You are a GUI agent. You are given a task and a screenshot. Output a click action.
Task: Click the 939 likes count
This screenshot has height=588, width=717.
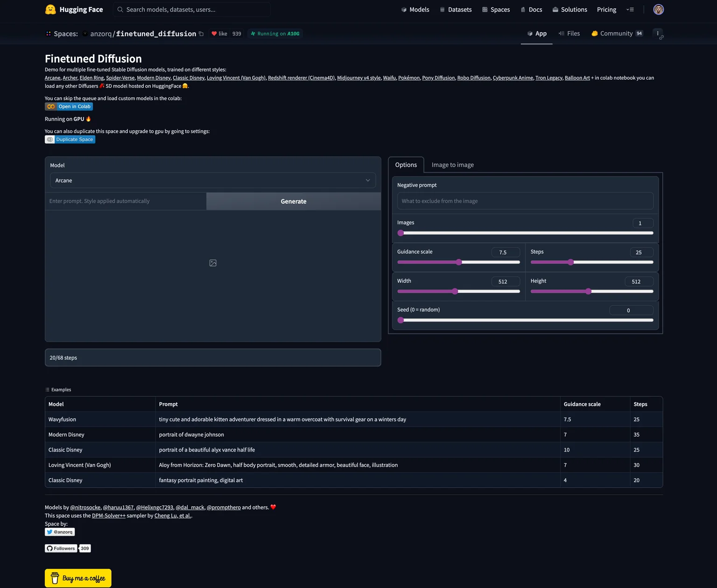(237, 34)
